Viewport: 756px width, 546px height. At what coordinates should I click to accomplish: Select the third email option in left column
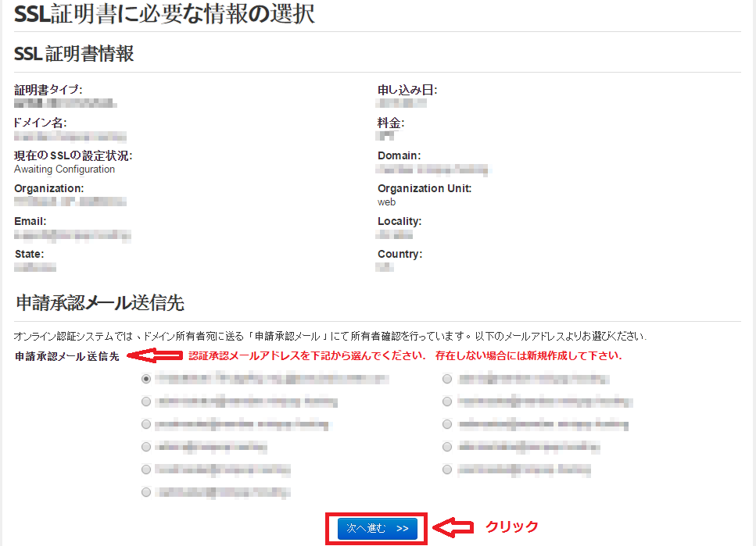pos(145,424)
